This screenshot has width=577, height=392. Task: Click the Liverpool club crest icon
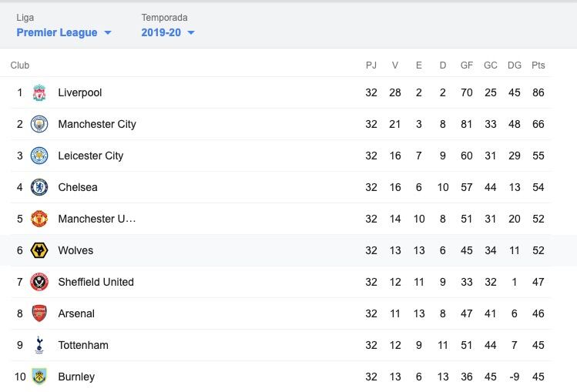(x=39, y=93)
